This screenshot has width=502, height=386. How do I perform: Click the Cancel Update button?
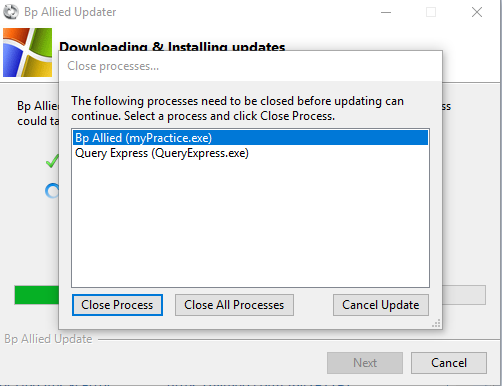[x=381, y=305]
